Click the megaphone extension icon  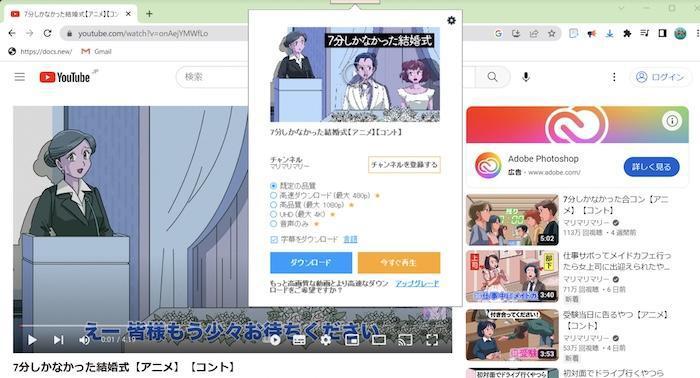[x=592, y=33]
